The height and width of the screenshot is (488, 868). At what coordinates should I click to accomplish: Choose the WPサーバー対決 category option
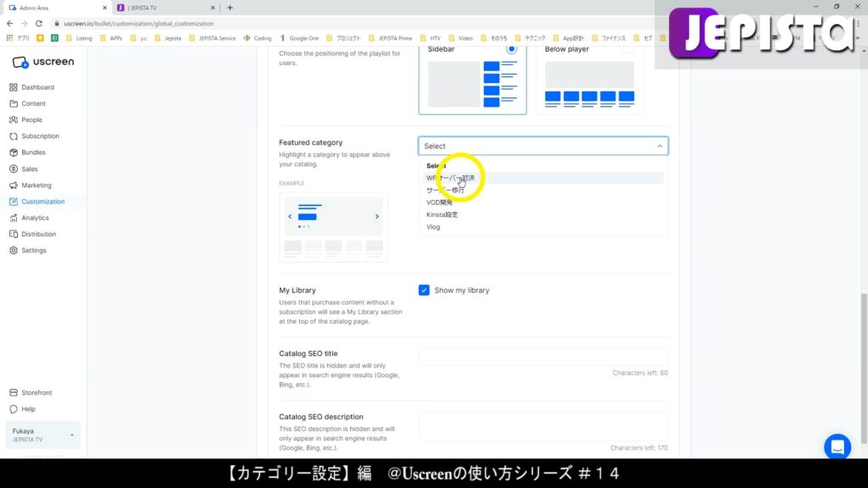(543, 178)
